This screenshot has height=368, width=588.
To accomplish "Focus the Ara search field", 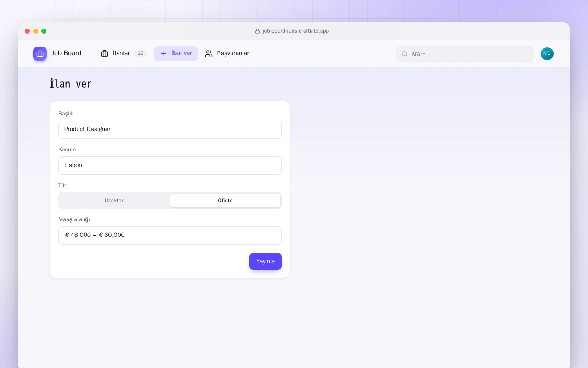I will coord(465,54).
